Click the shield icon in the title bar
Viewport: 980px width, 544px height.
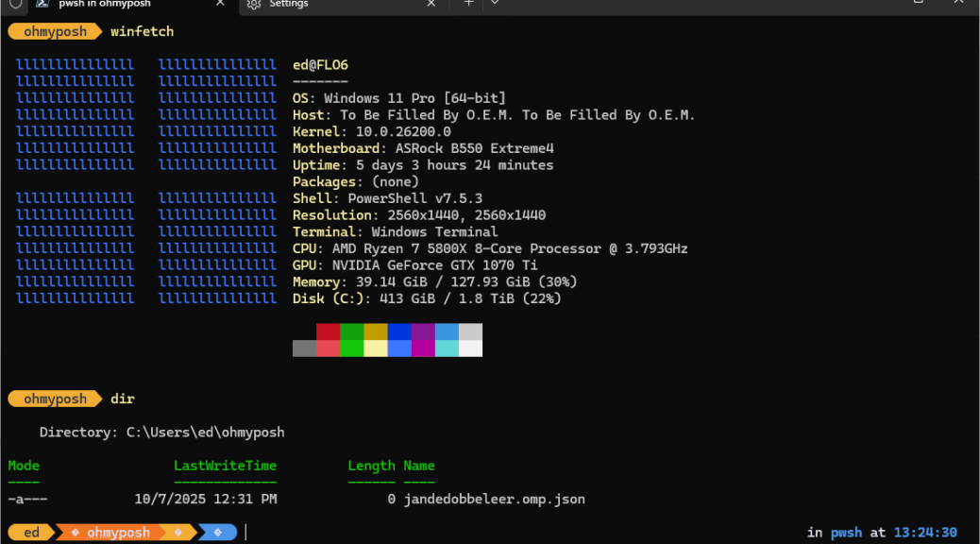click(x=15, y=4)
